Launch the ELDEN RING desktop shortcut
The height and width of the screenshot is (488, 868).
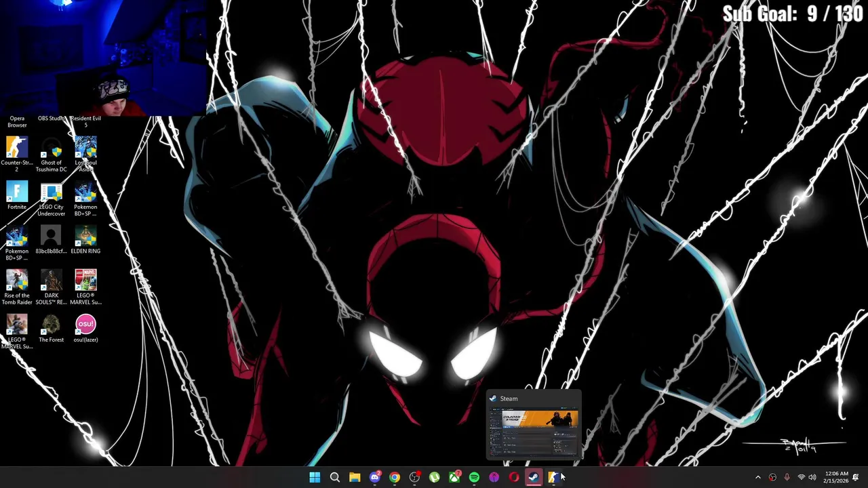85,240
